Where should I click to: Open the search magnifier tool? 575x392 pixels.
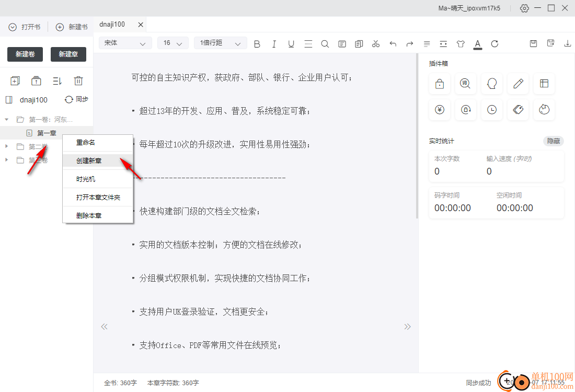325,44
